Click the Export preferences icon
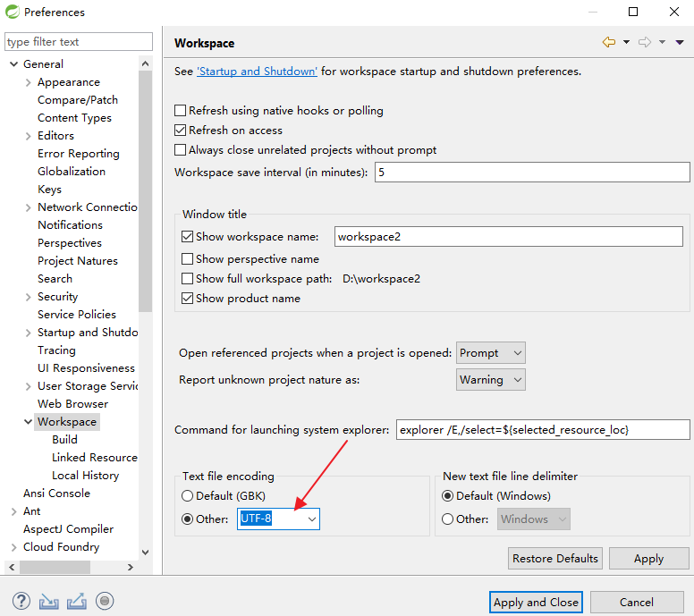Image resolution: width=694 pixels, height=616 pixels. click(77, 602)
